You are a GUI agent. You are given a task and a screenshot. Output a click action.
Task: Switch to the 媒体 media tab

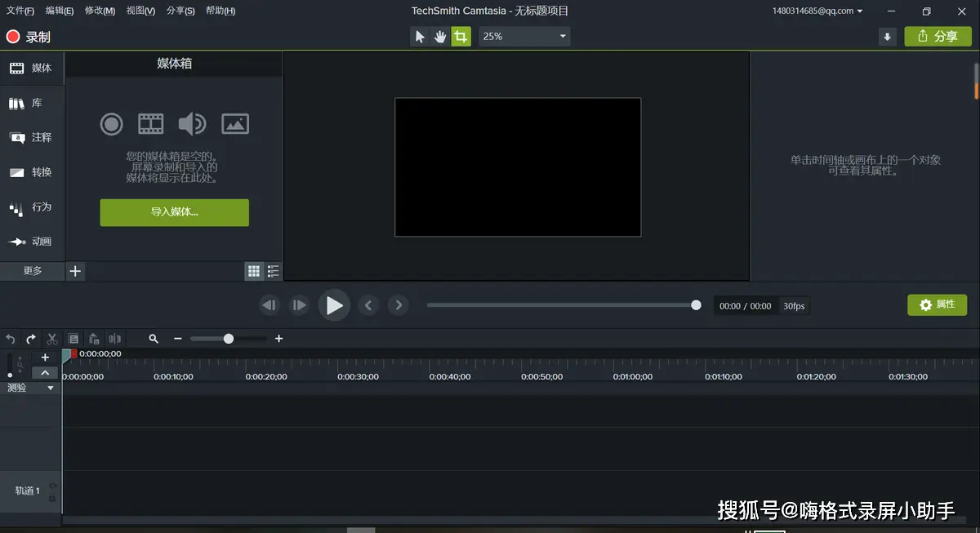click(x=32, y=69)
